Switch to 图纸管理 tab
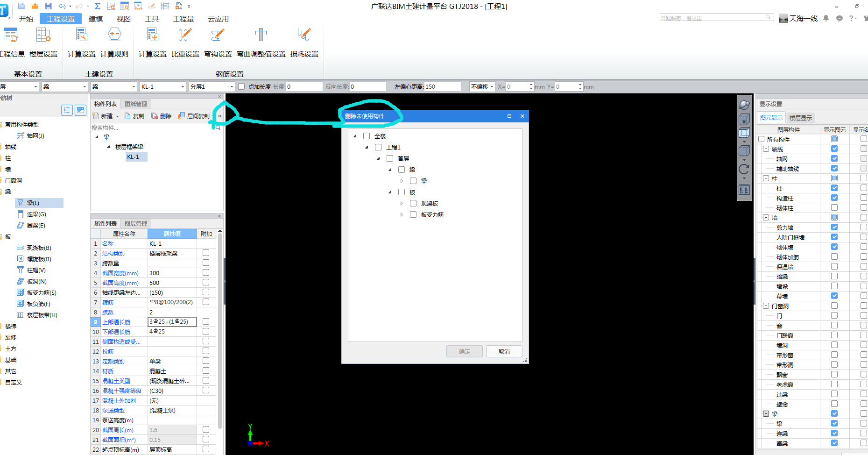 [x=136, y=104]
